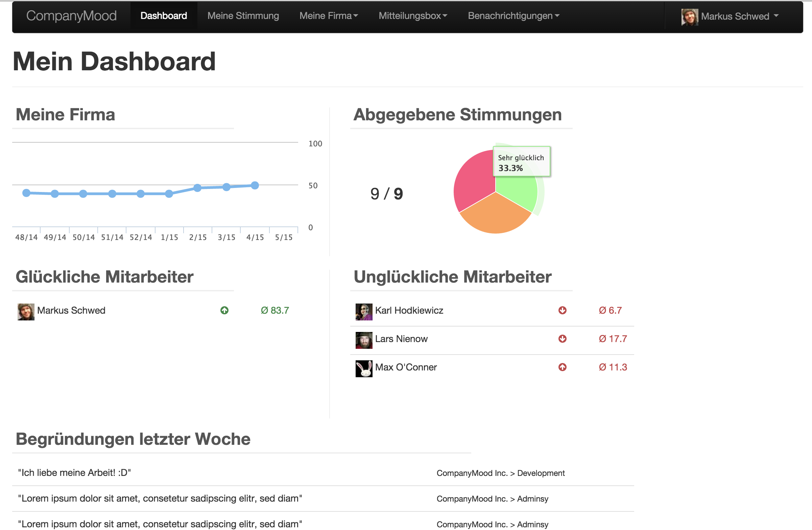This screenshot has height=530, width=812.
Task: Click Max O'Conner's bunny avatar
Action: point(364,368)
